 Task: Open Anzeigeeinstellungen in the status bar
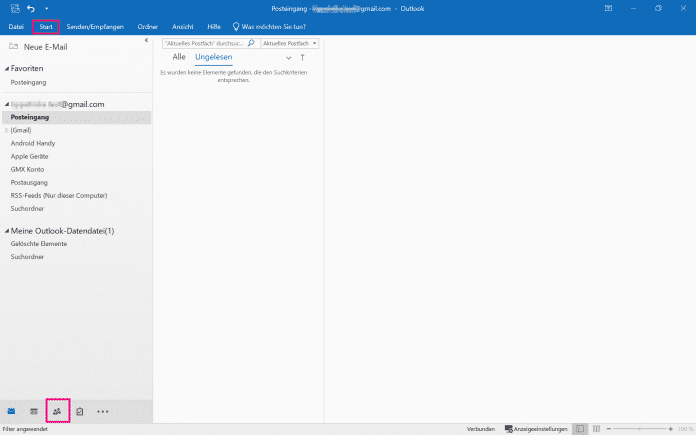coord(537,429)
